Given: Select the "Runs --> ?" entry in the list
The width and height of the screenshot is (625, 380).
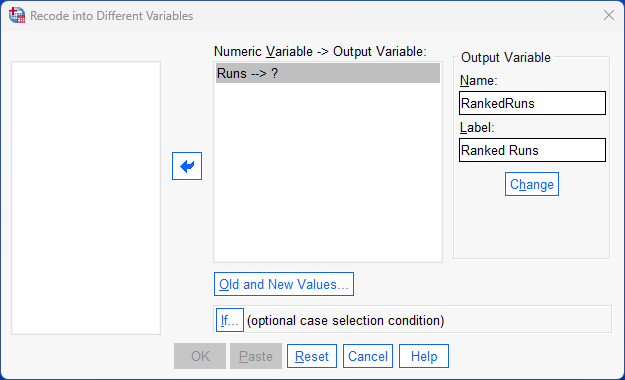Looking at the screenshot, I should (328, 73).
